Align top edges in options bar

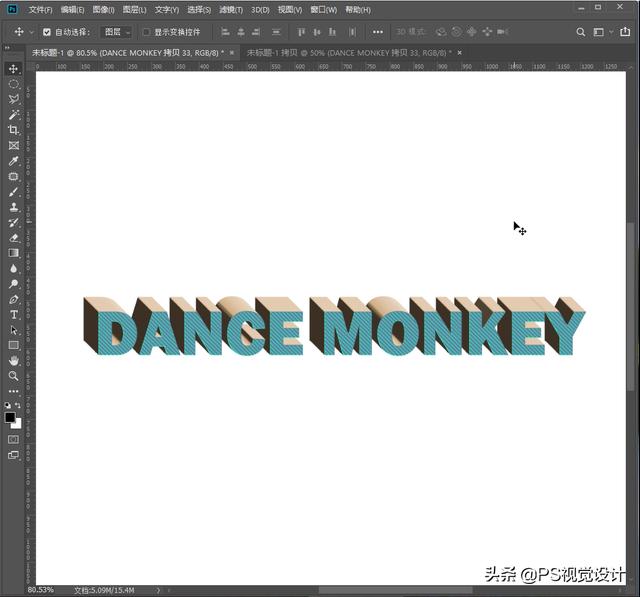pyautogui.click(x=301, y=32)
